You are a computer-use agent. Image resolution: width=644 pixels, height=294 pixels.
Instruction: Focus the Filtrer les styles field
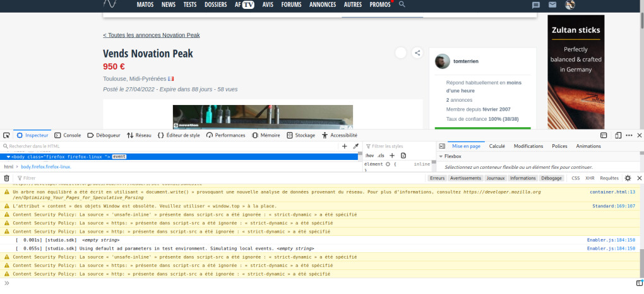point(399,146)
